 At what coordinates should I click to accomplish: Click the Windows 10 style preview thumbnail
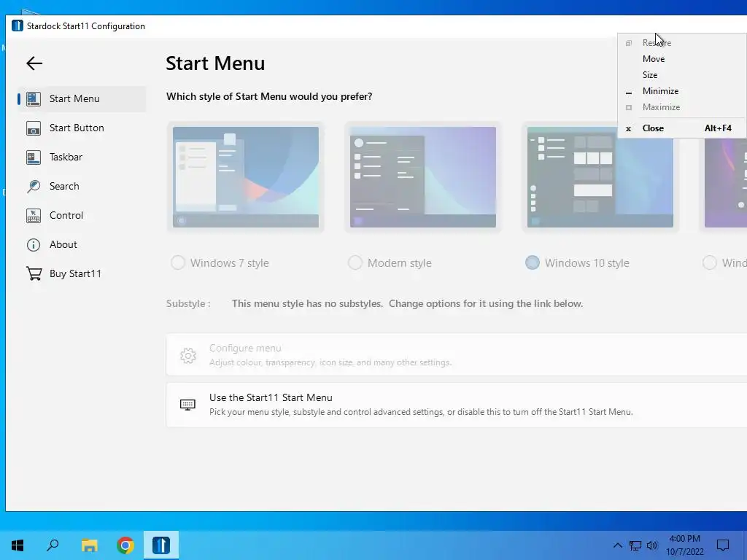point(600,177)
